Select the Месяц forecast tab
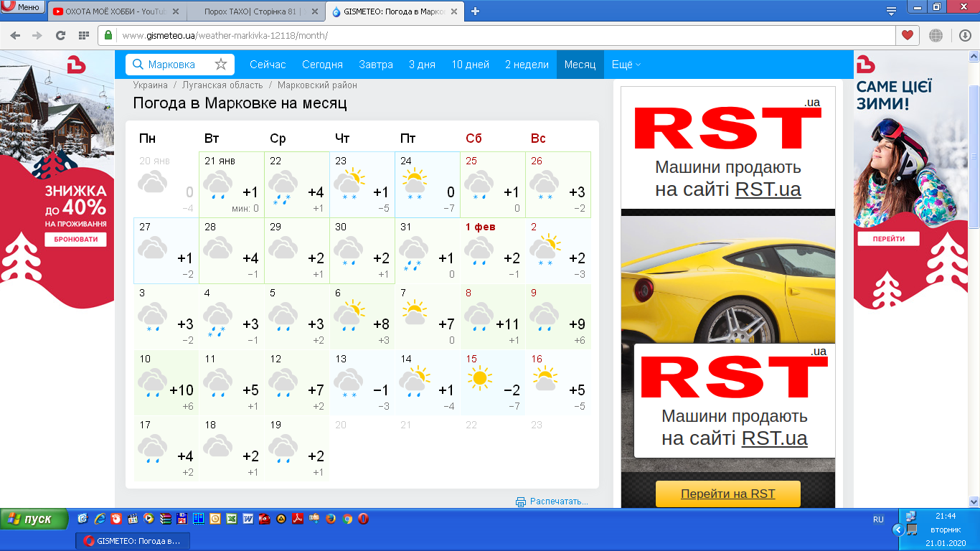 (x=580, y=65)
